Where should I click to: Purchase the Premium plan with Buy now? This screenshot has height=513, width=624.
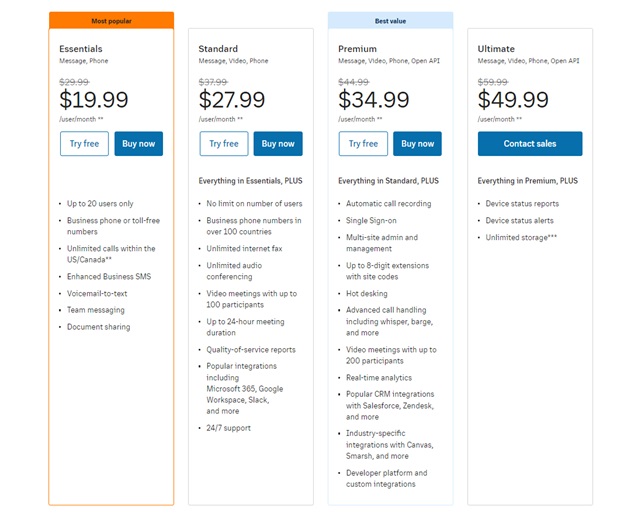[417, 144]
